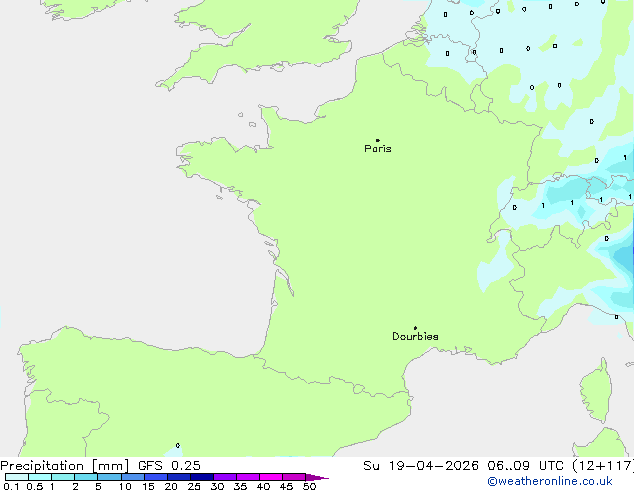Click the legend scale label '35'
Viewport: 634px width, 490px height.
pyautogui.click(x=240, y=486)
